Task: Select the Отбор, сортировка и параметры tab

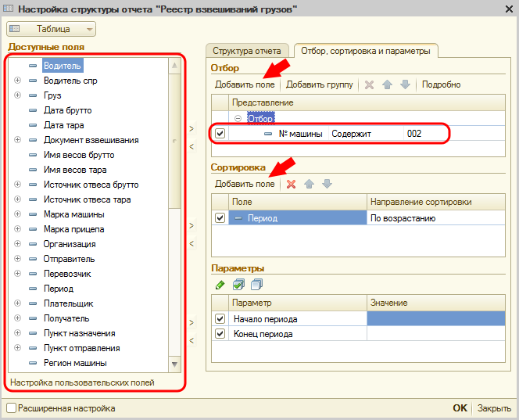Action: pos(366,51)
